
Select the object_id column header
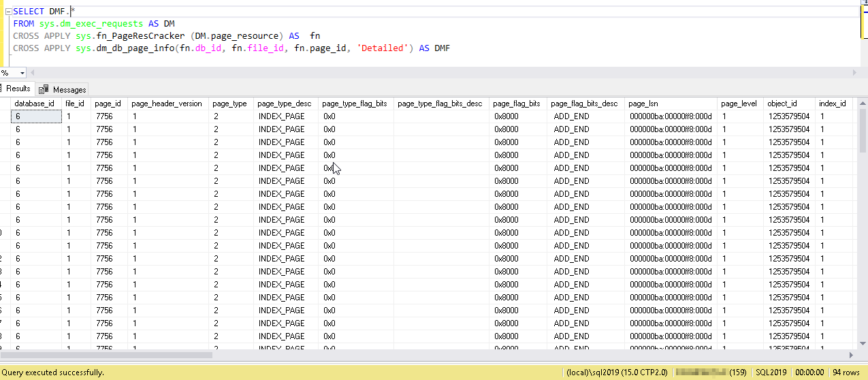(782, 104)
